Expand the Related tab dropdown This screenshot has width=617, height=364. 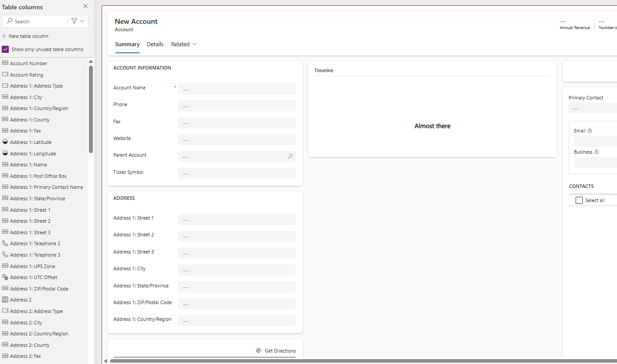(195, 44)
